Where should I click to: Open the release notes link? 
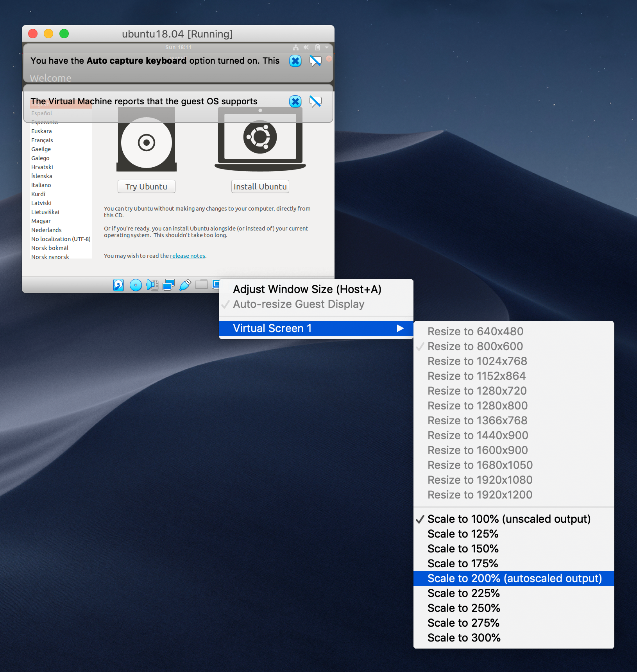[188, 256]
